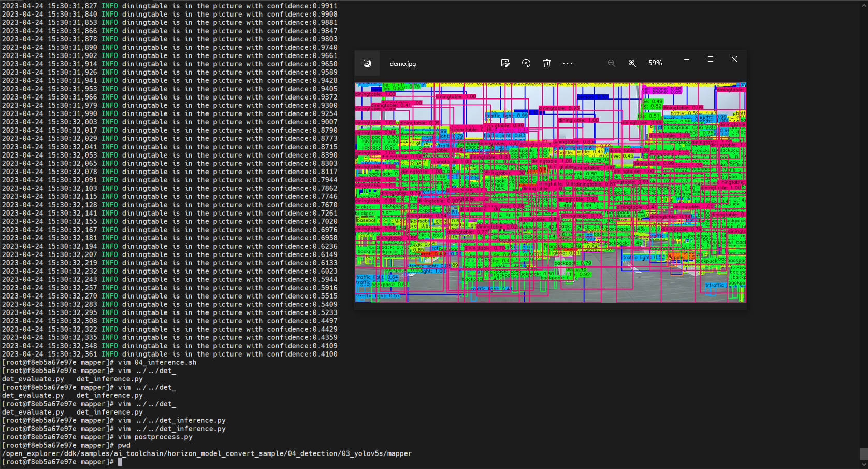The height and width of the screenshot is (469, 868).
Task: Zoom out with the minus magnifier
Action: coord(611,63)
